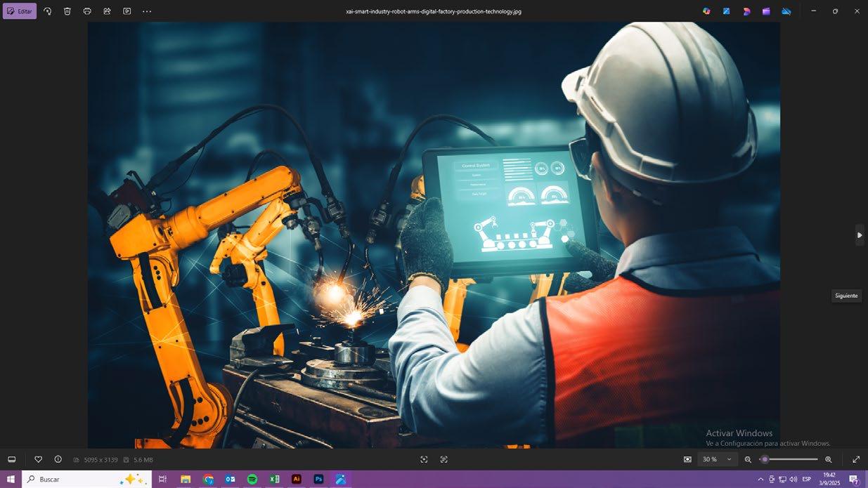Adjust the zoom slider handle
The height and width of the screenshot is (488, 868).
[x=765, y=459]
